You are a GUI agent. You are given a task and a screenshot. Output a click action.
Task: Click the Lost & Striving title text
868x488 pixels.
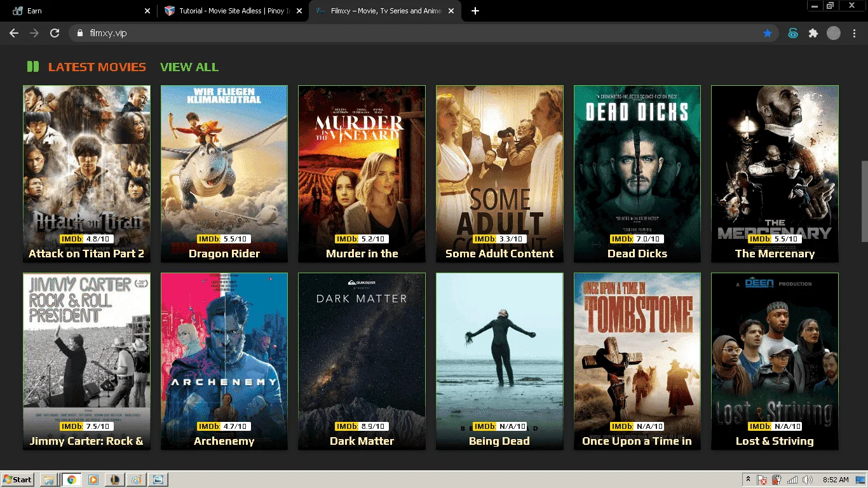pos(775,441)
